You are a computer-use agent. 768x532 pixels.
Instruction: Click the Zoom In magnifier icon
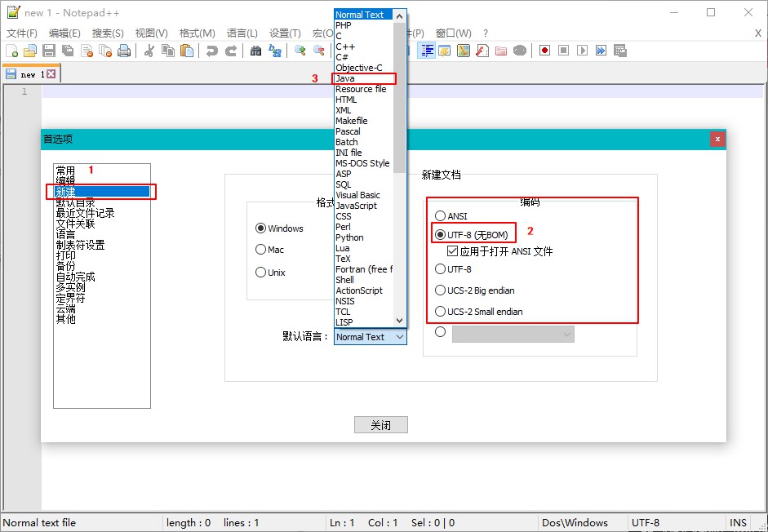300,51
